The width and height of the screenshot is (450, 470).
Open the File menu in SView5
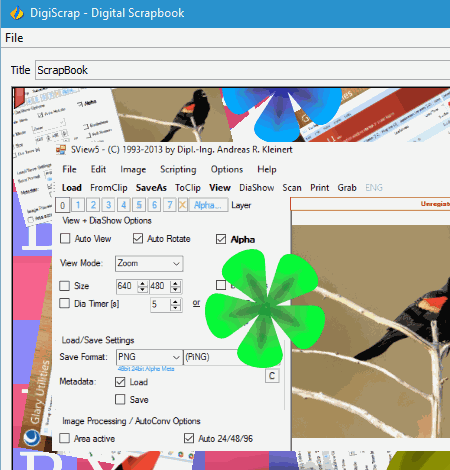[69, 169]
